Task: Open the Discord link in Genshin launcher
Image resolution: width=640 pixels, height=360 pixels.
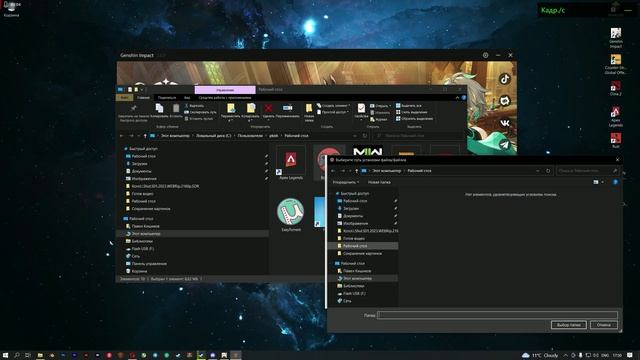Action: (x=505, y=101)
